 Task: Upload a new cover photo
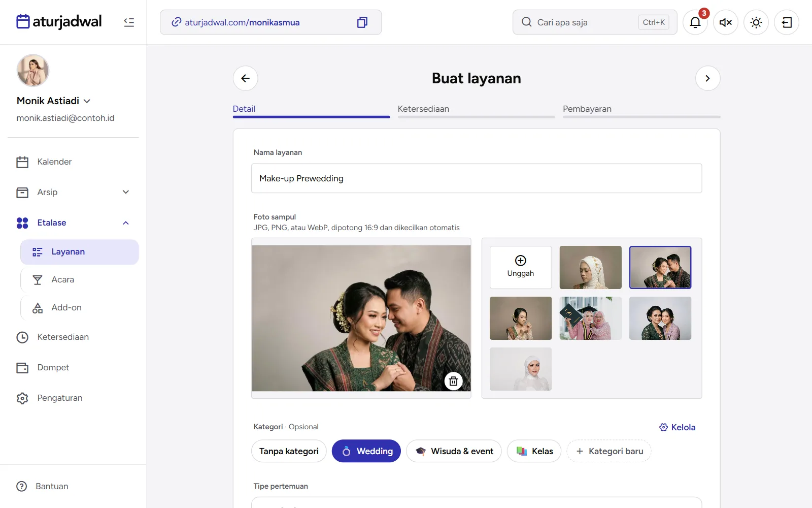pyautogui.click(x=521, y=267)
